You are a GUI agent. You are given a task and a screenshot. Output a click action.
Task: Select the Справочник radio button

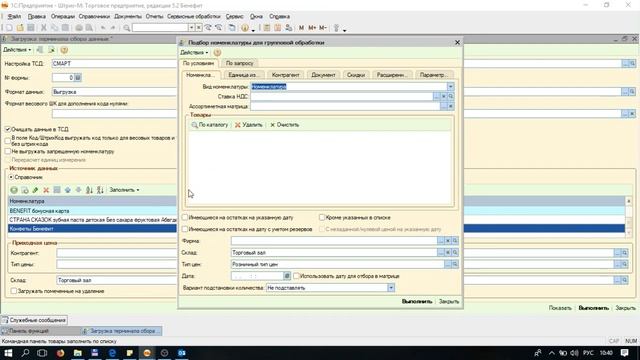pos(11,177)
